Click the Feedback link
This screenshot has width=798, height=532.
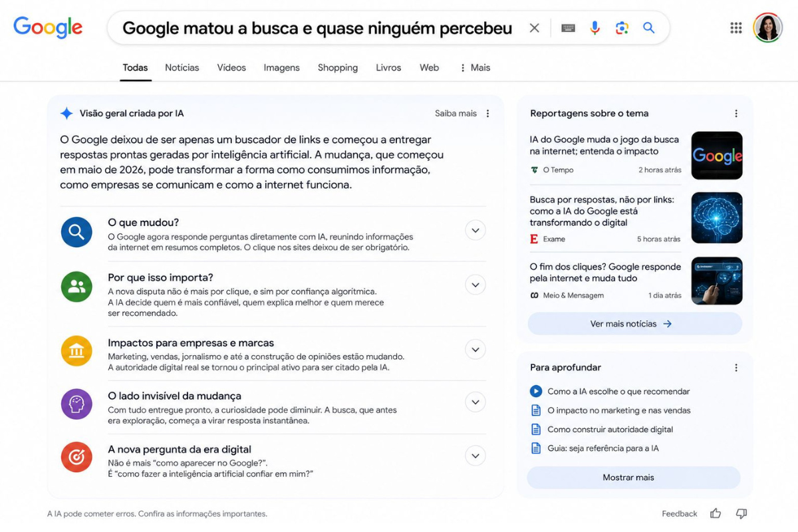click(x=680, y=514)
